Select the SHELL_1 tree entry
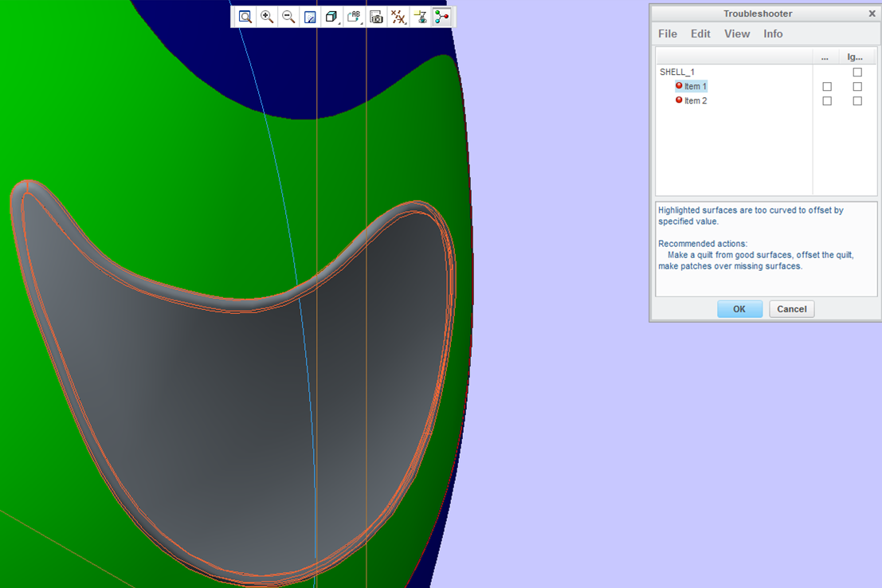882x588 pixels. (x=676, y=72)
